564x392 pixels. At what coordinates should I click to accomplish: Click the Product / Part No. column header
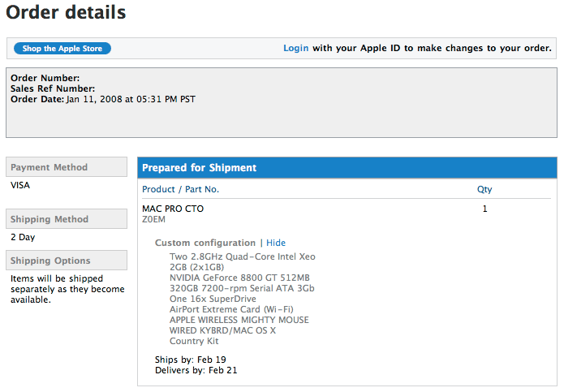(180, 189)
